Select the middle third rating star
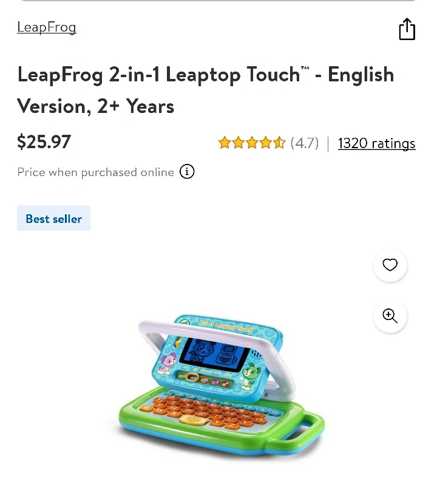 click(x=252, y=143)
